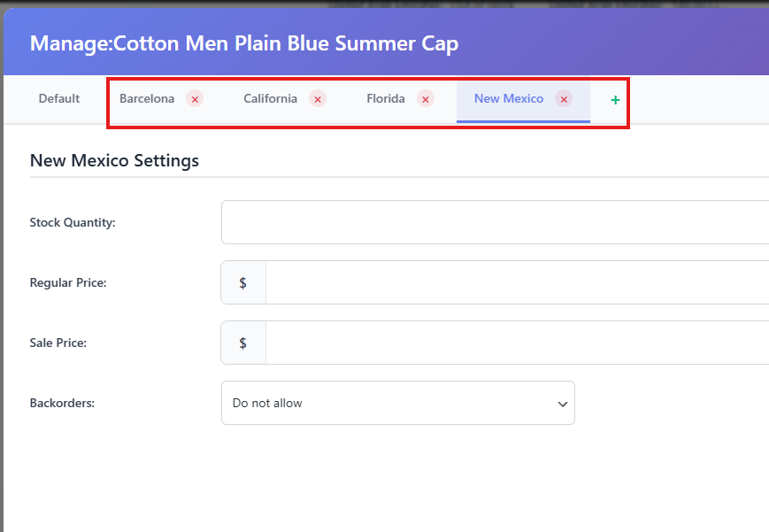Click the Stock Quantity label
769x532 pixels.
click(x=73, y=222)
